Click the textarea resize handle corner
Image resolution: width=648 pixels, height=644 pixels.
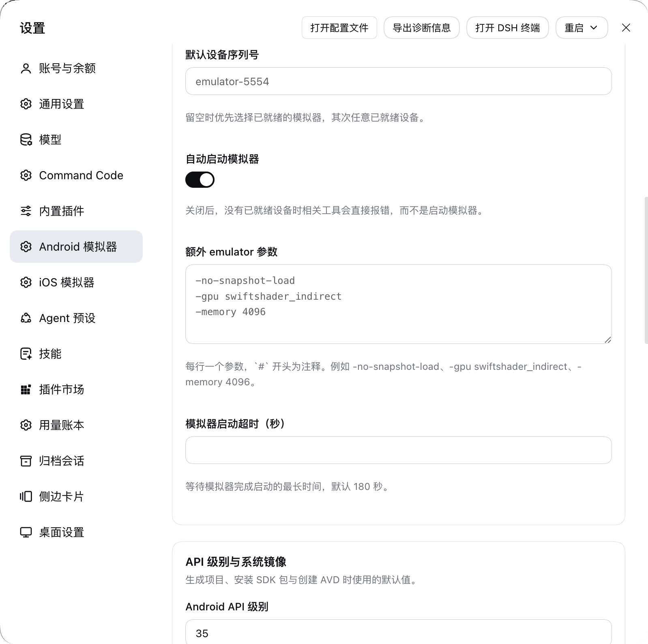click(607, 340)
